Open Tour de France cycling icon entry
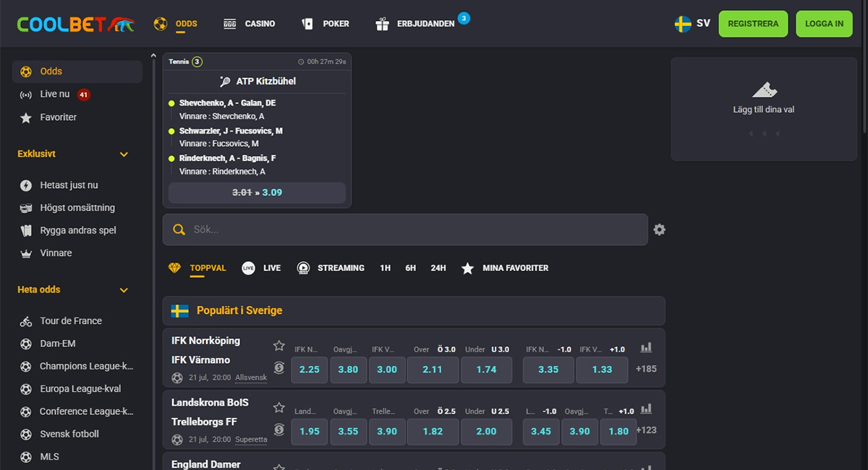This screenshot has width=868, height=470. [x=26, y=321]
